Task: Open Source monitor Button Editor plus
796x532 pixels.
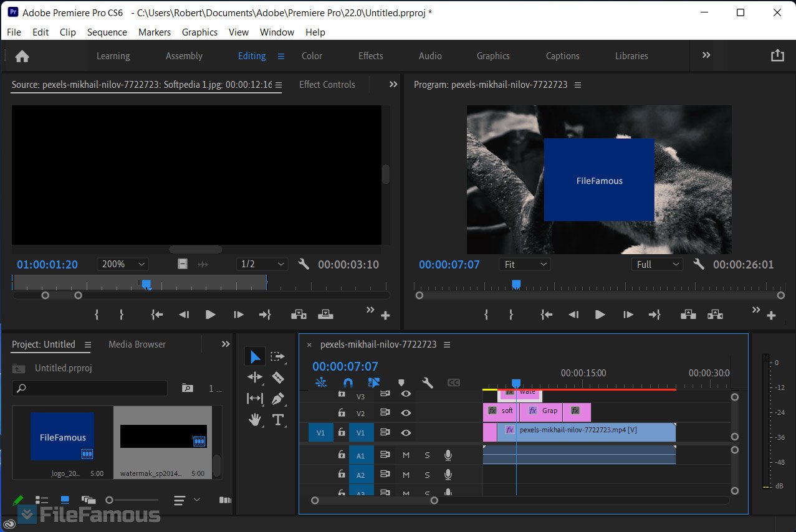Action: pyautogui.click(x=385, y=316)
